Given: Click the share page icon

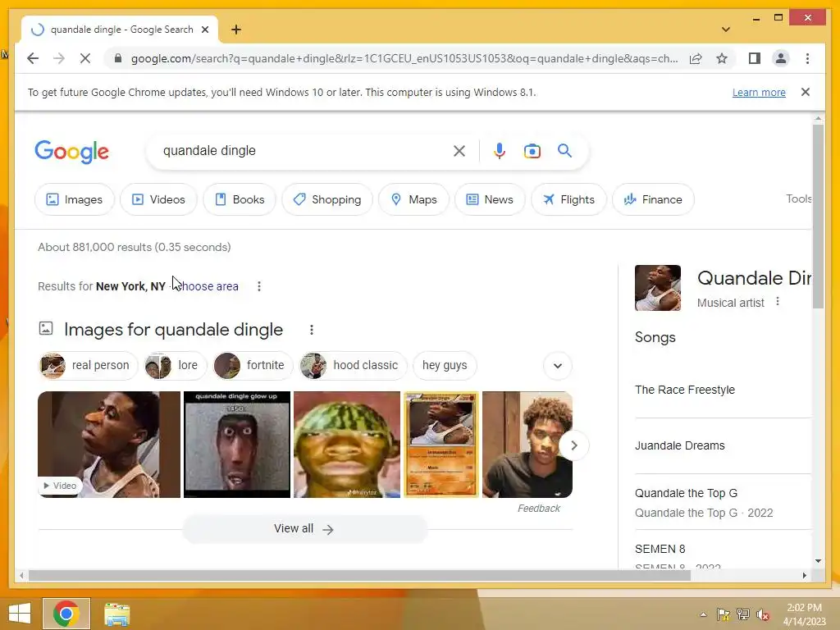Looking at the screenshot, I should (696, 58).
